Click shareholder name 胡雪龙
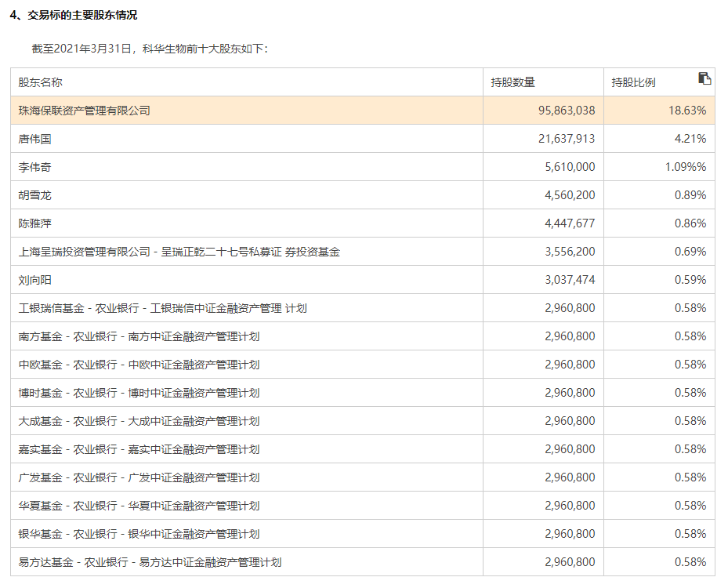The height and width of the screenshot is (588, 728). 34,195
